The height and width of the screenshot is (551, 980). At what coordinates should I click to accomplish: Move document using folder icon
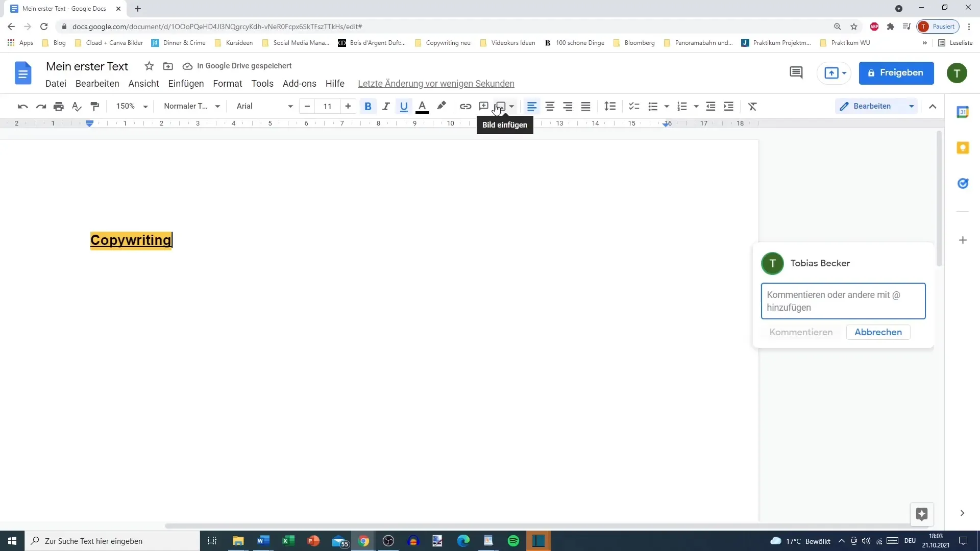point(168,66)
